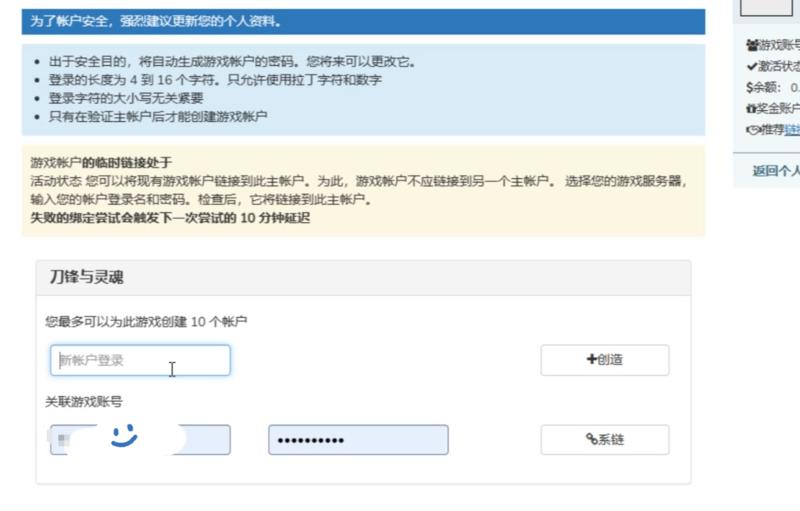Click the blue banner 为了帐户安全 notice
This screenshot has height=511, width=800.
pos(363,21)
